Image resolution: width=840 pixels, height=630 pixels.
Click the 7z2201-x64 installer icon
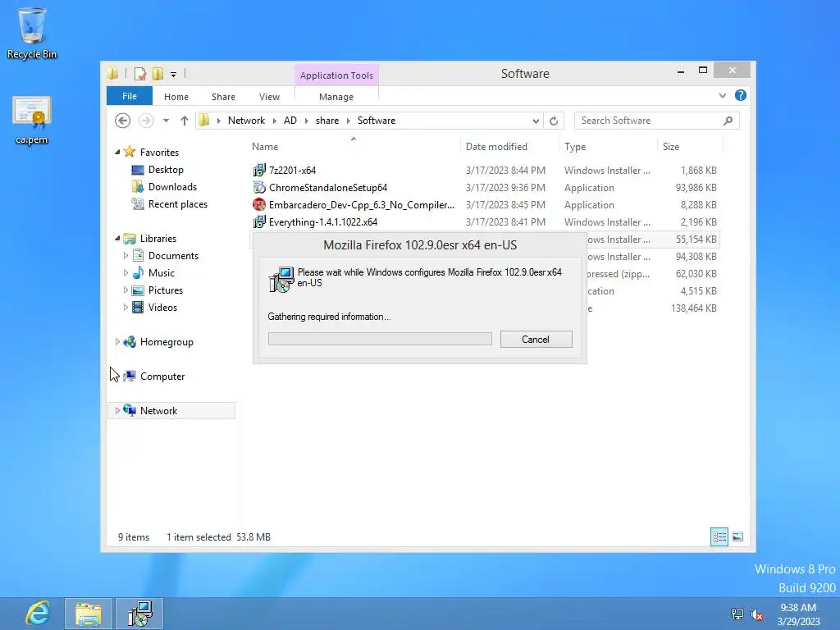(x=259, y=171)
